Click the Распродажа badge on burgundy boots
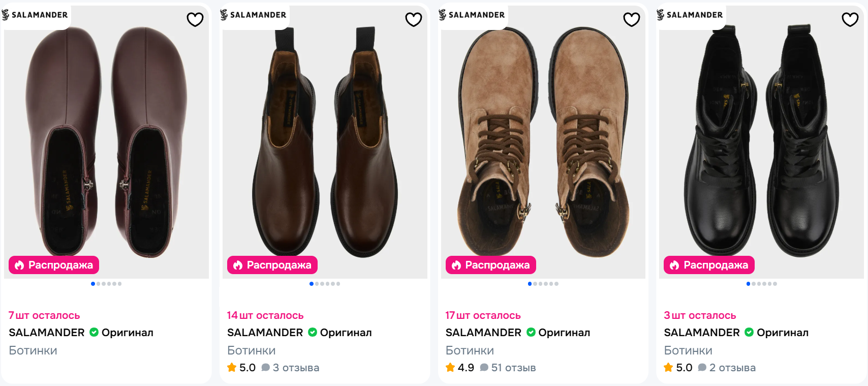This screenshot has height=386, width=868. pyautogui.click(x=54, y=265)
